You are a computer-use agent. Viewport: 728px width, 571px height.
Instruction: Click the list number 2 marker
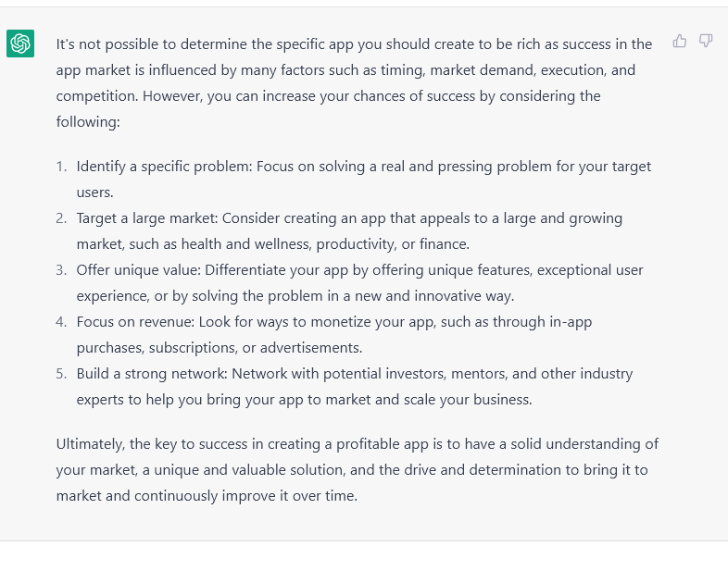click(61, 218)
